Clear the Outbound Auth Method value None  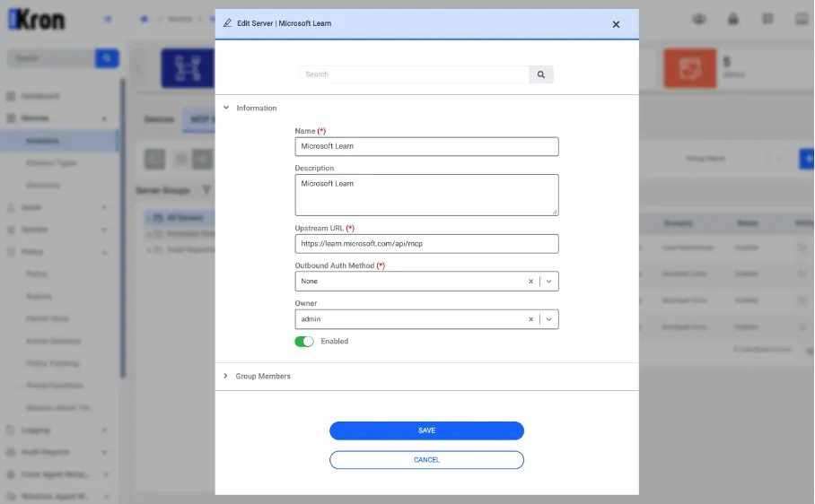click(x=530, y=282)
